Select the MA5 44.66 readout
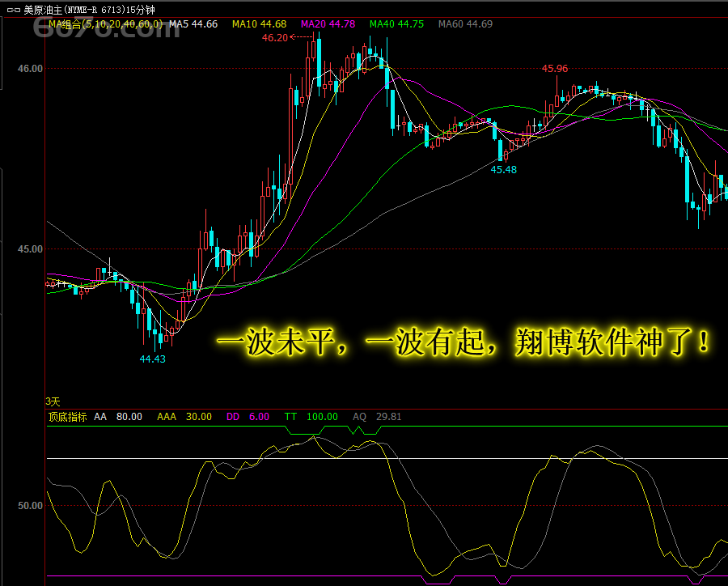The height and width of the screenshot is (586, 728). click(193, 24)
